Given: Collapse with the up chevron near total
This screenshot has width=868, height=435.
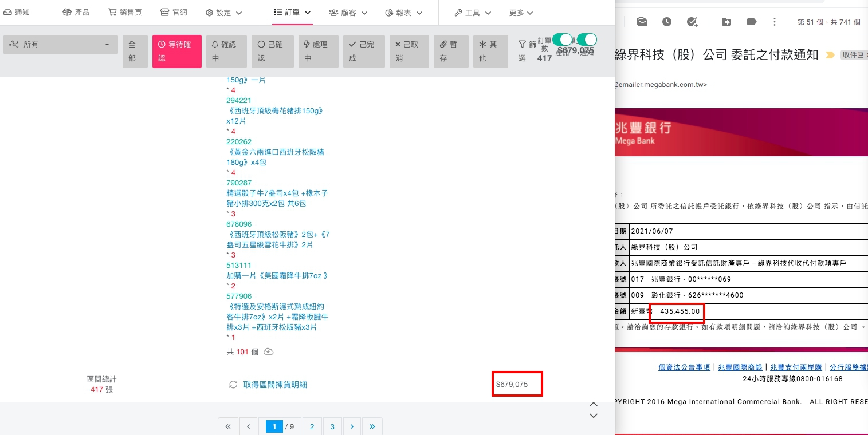Looking at the screenshot, I should point(594,404).
